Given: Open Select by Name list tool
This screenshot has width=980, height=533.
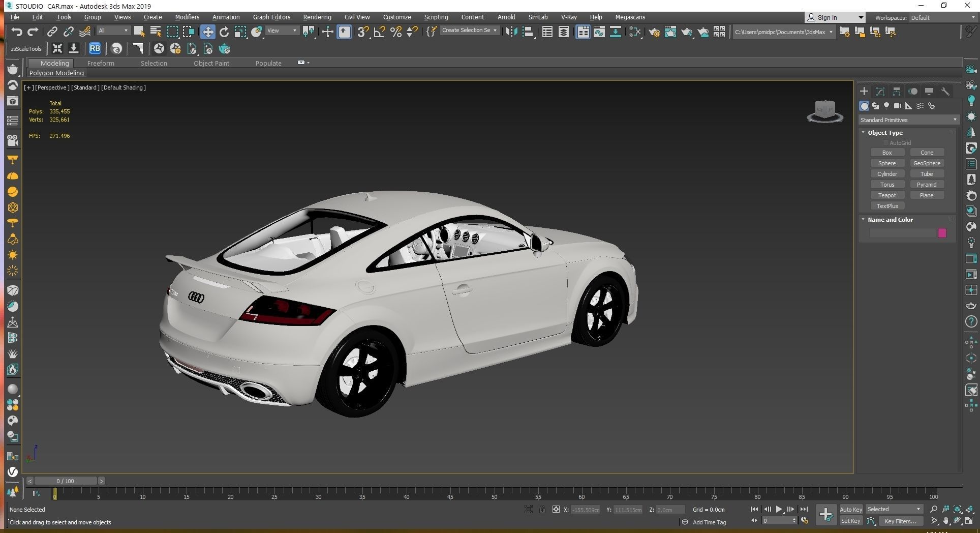Looking at the screenshot, I should point(156,32).
